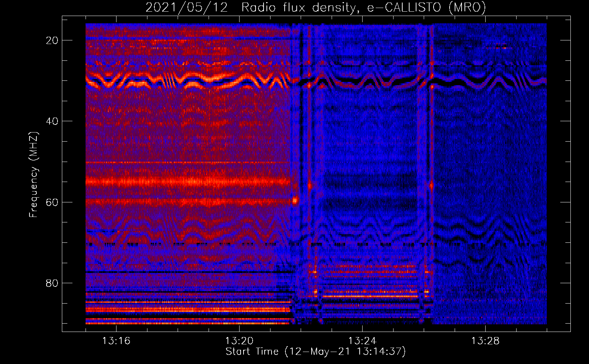This screenshot has height=364, width=589.
Task: Click the '13:28' time tick label
Action: coord(485,341)
